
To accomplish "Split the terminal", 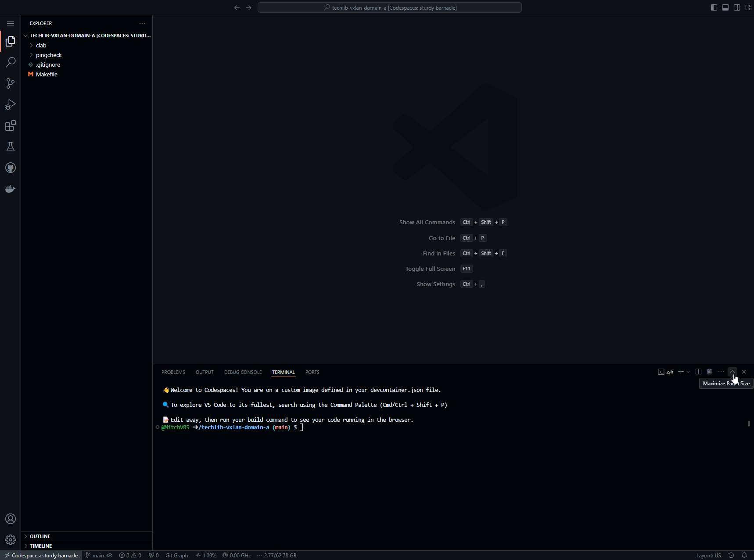I will pyautogui.click(x=698, y=372).
